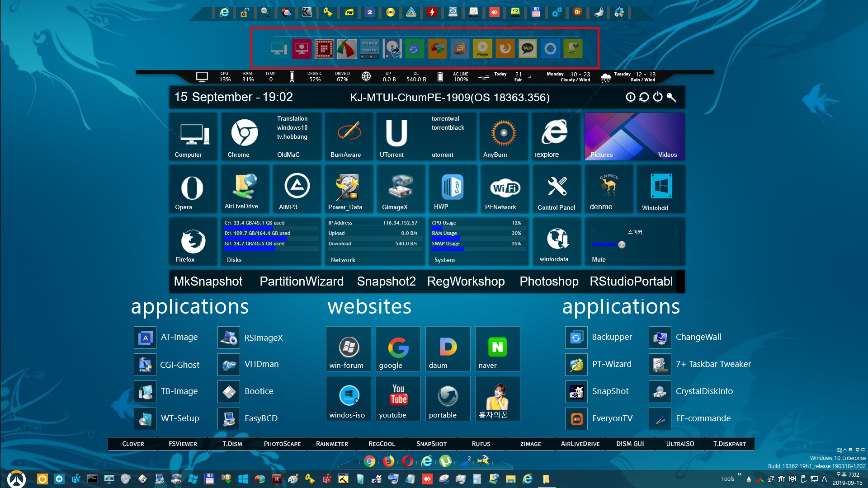868x488 pixels.
Task: Click the wrench icon in header bar
Action: pos(671,97)
